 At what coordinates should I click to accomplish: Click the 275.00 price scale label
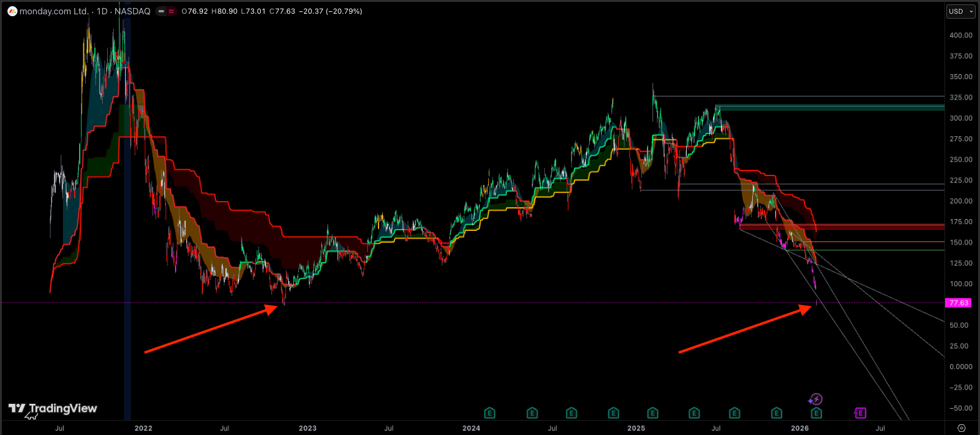pos(961,139)
